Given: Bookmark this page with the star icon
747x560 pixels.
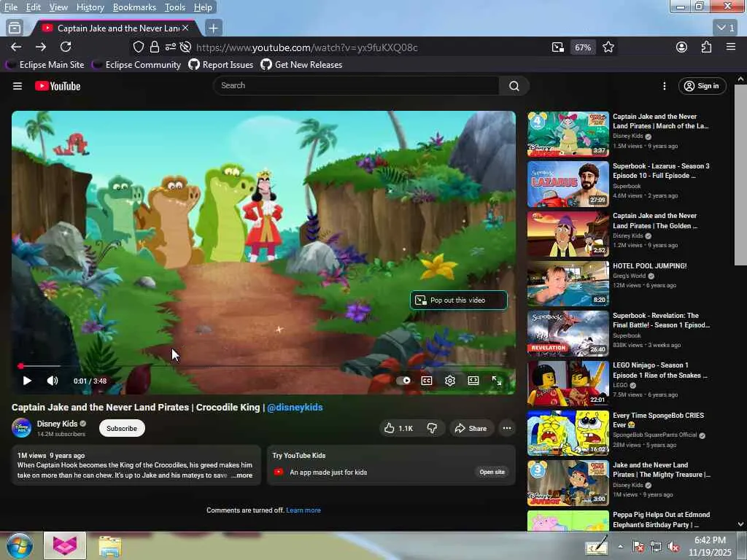Looking at the screenshot, I should 608,47.
